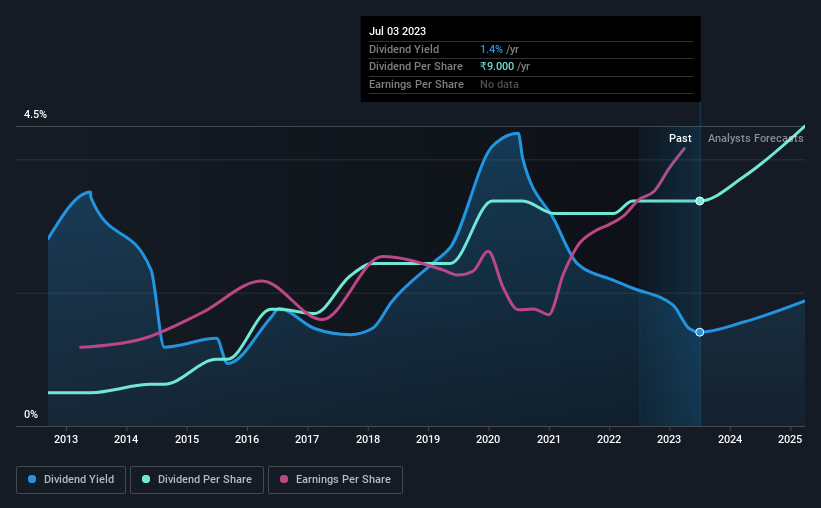Click the Past region label

(x=680, y=138)
